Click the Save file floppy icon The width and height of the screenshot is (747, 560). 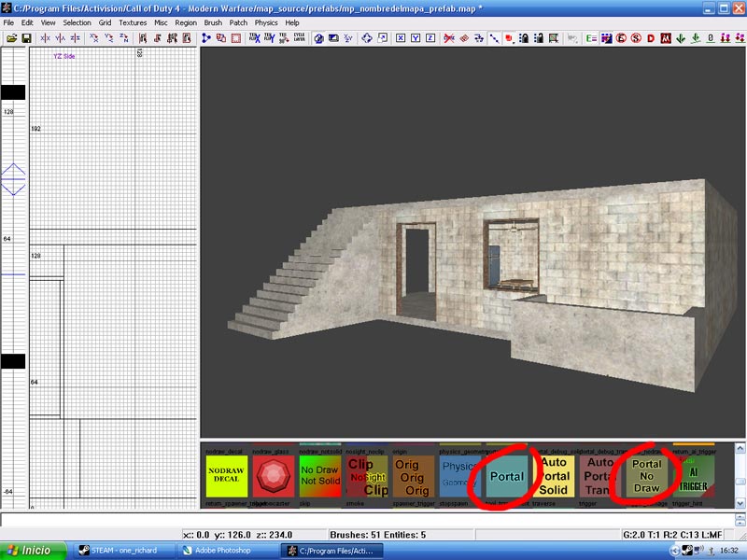coord(26,38)
